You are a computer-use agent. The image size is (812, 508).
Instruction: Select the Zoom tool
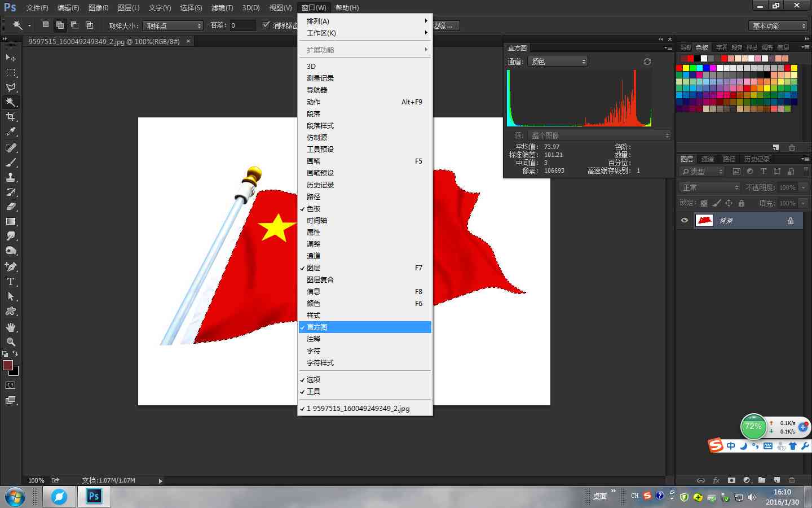point(11,342)
